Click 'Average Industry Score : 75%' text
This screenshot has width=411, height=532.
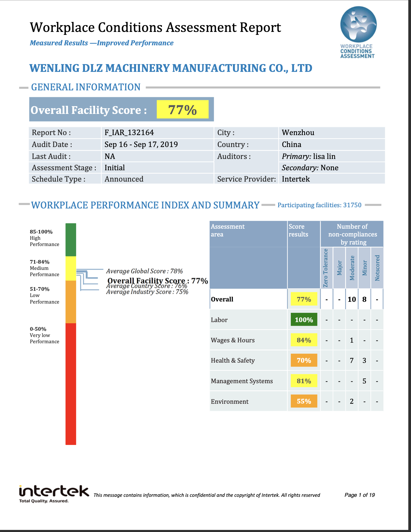(x=147, y=292)
